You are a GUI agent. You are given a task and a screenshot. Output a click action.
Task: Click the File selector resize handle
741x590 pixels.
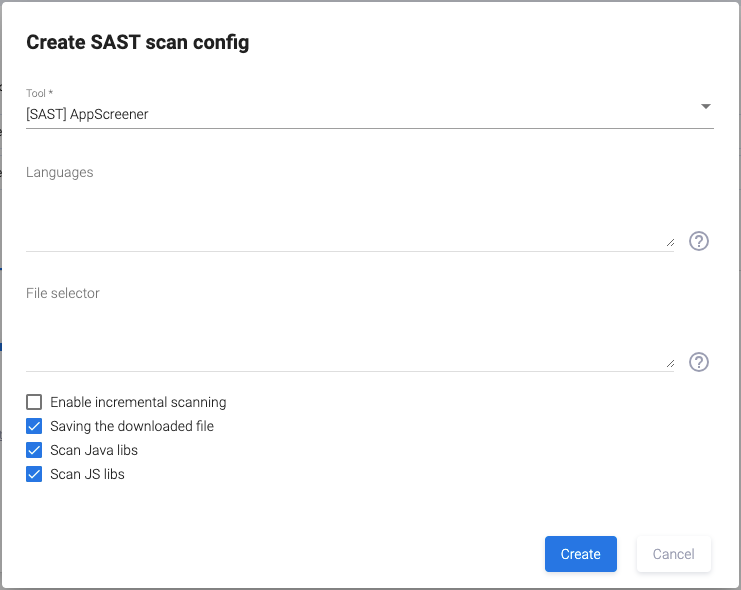tap(670, 364)
